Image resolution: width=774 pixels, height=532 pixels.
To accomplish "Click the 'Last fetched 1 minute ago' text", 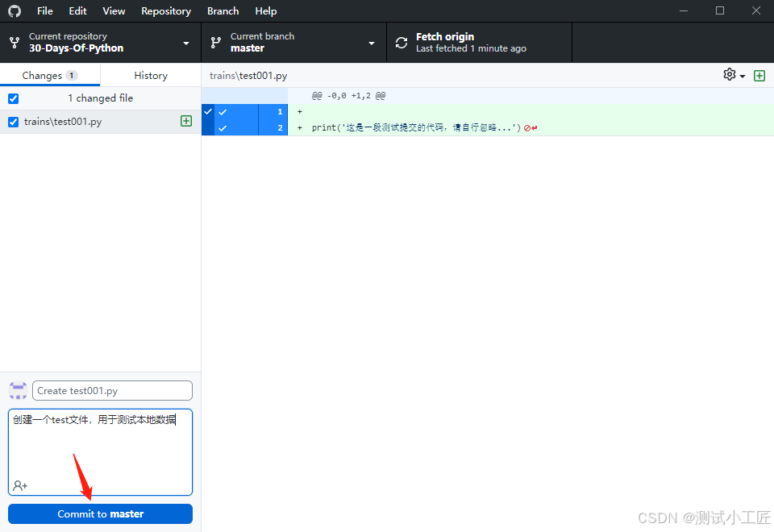I will click(471, 48).
